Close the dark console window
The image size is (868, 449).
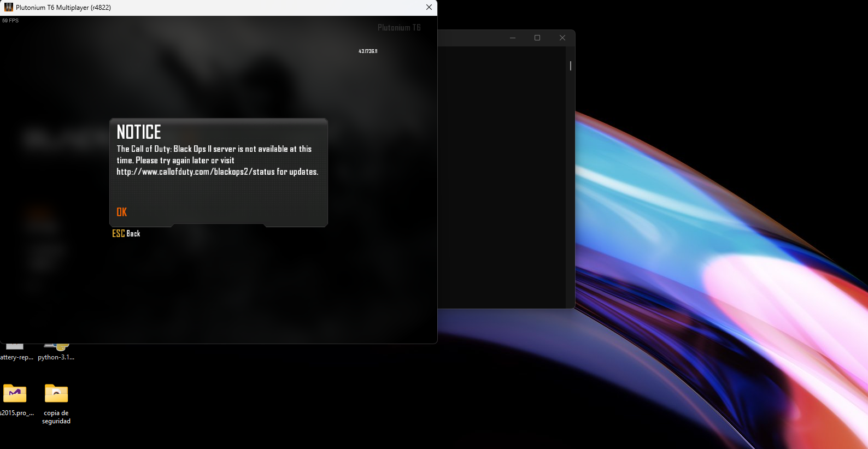point(562,38)
